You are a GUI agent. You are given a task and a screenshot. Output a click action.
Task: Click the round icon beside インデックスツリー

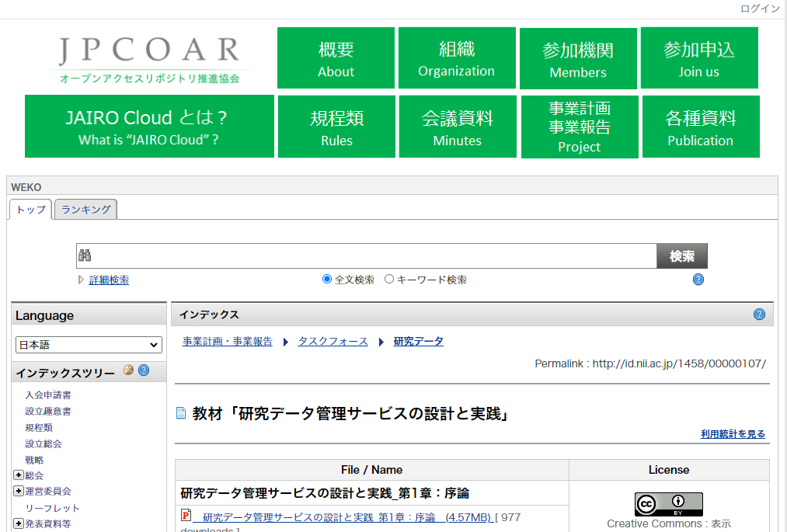click(128, 371)
